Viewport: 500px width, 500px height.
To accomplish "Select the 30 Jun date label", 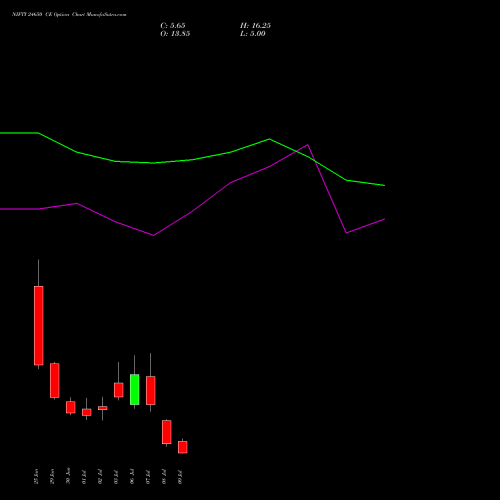I will coord(68,476).
